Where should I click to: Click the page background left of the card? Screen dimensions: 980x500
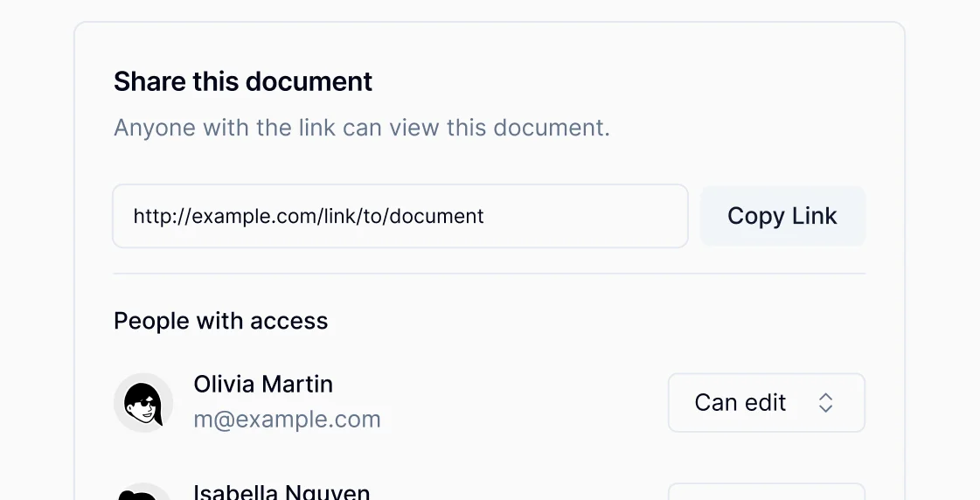(35, 262)
